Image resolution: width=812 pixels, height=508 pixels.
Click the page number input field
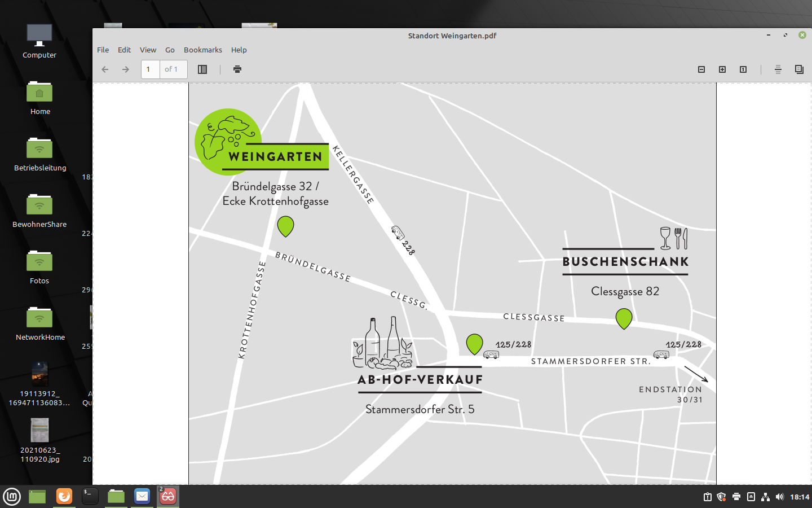[150, 69]
